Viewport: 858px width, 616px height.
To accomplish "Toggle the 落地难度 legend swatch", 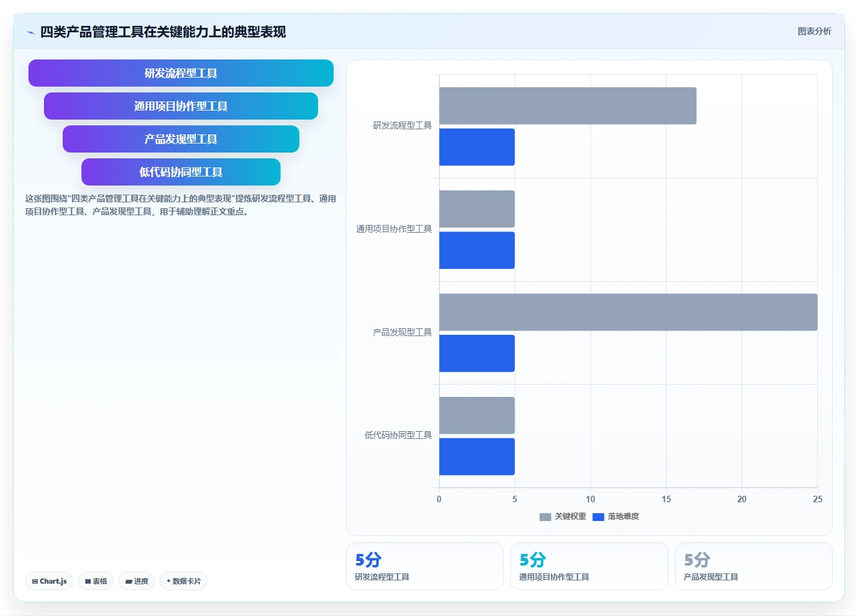I will pyautogui.click(x=598, y=517).
